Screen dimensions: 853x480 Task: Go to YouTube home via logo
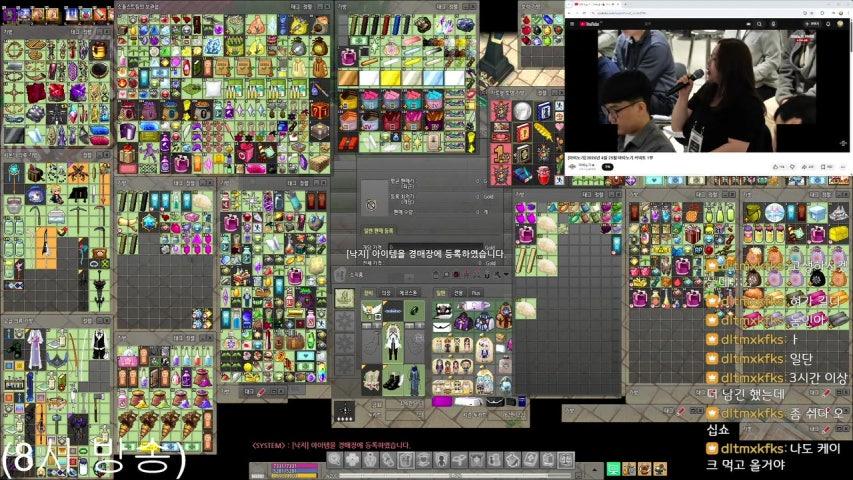(589, 24)
